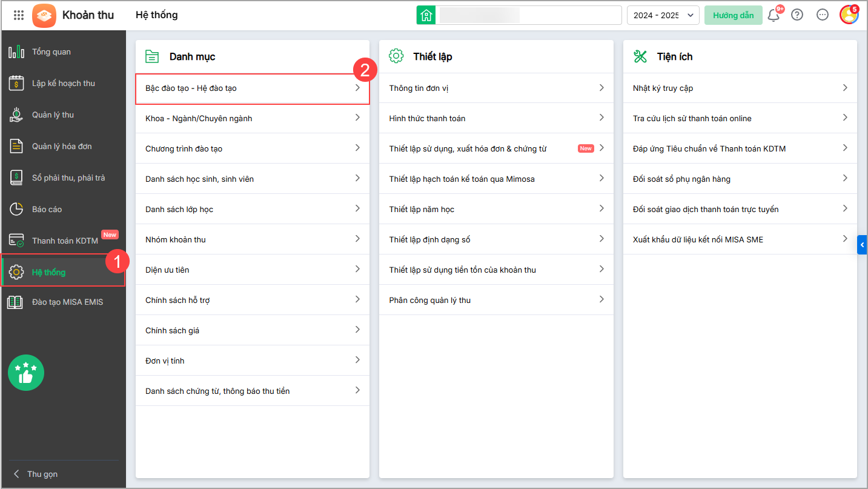The image size is (868, 489).
Task: Open Thông tin đơn vị settings
Action: point(496,88)
